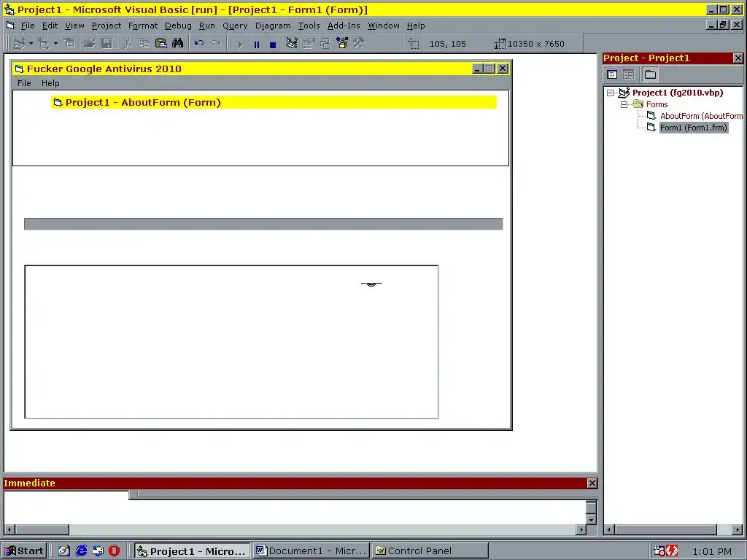Click the Start button on taskbar
The height and width of the screenshot is (560, 747).
coord(24,551)
